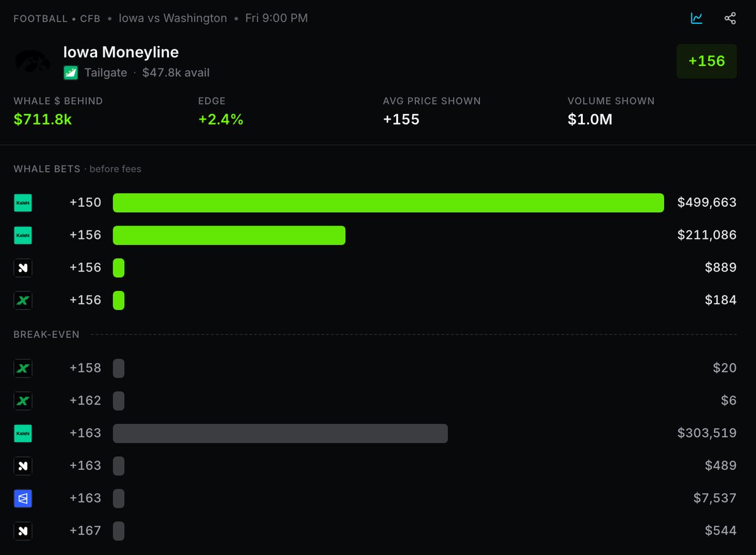This screenshot has height=555, width=756.
Task: Click the Whale $ Behind value $711.8k
Action: coord(43,119)
